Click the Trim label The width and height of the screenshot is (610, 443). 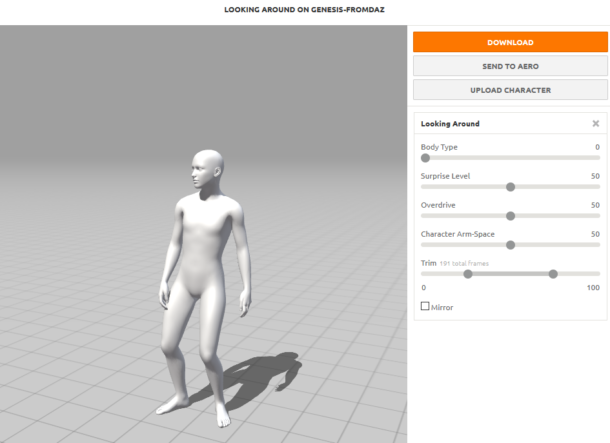coord(428,263)
